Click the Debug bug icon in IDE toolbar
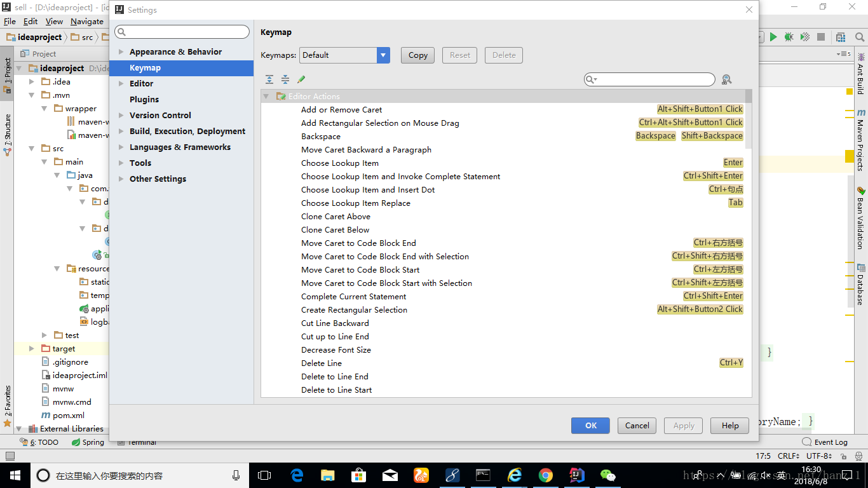Screen dimensions: 868x488 (789, 37)
